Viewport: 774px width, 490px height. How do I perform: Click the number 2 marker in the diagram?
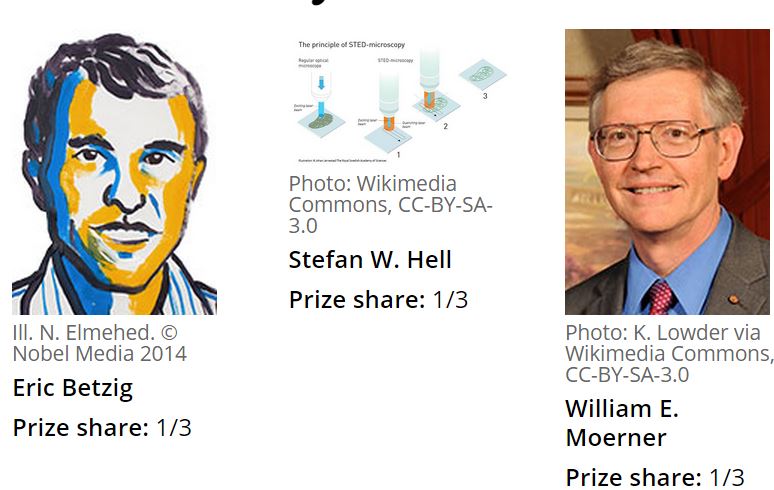[445, 127]
